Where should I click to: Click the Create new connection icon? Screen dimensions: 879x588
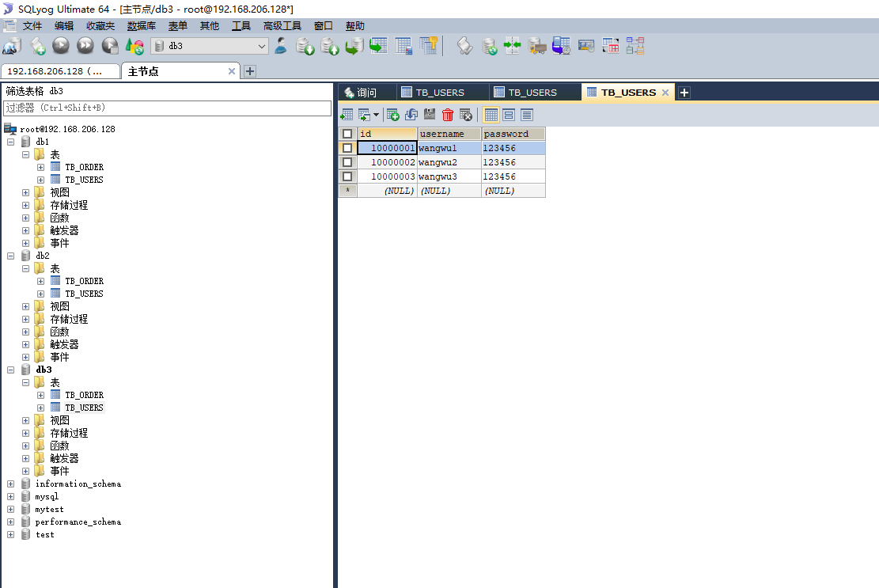click(x=12, y=46)
